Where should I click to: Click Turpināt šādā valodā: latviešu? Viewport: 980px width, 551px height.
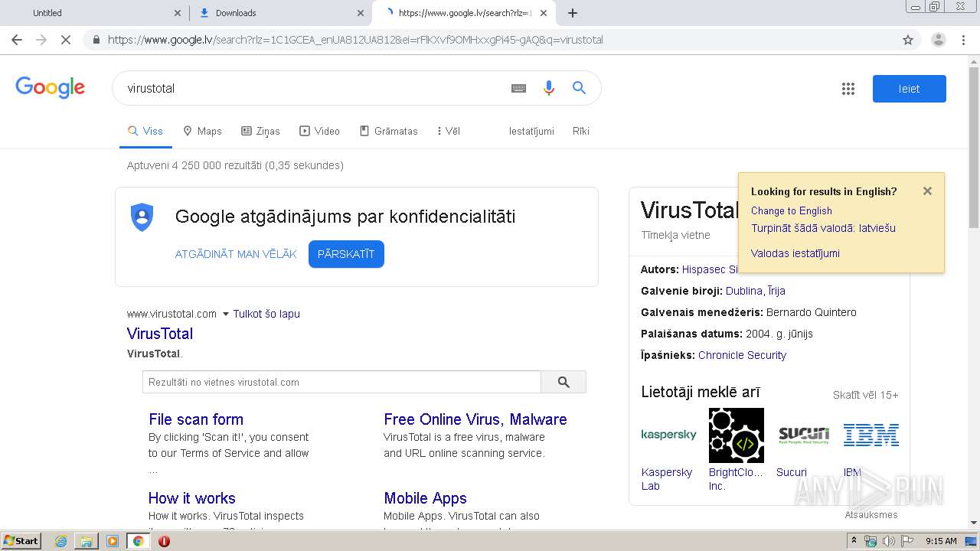[x=823, y=228]
